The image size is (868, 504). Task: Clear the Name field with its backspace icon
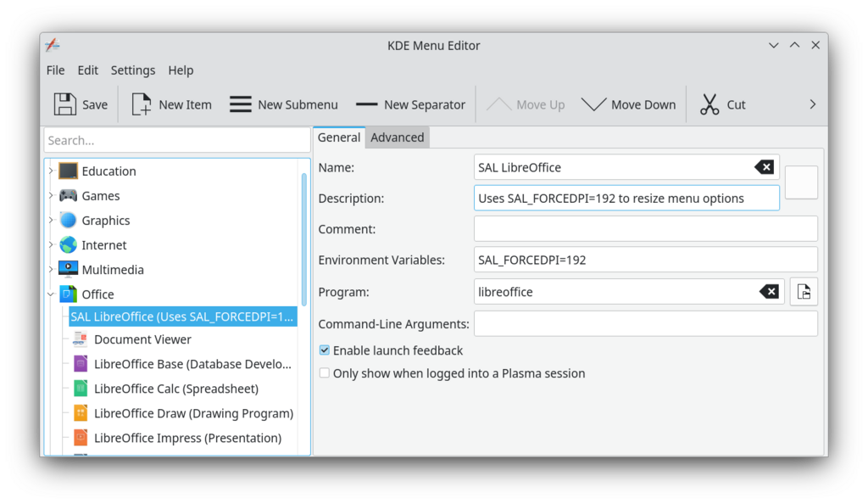tap(764, 167)
